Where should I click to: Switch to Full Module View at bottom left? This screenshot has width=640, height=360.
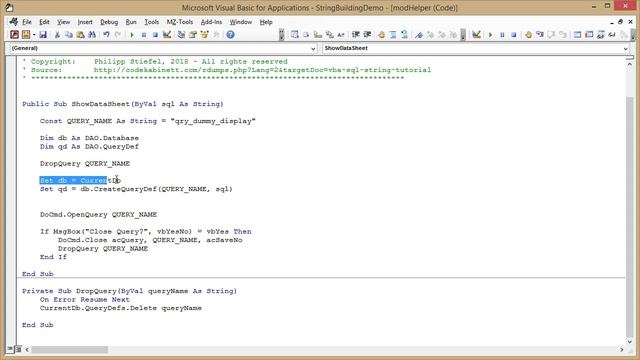point(18,349)
